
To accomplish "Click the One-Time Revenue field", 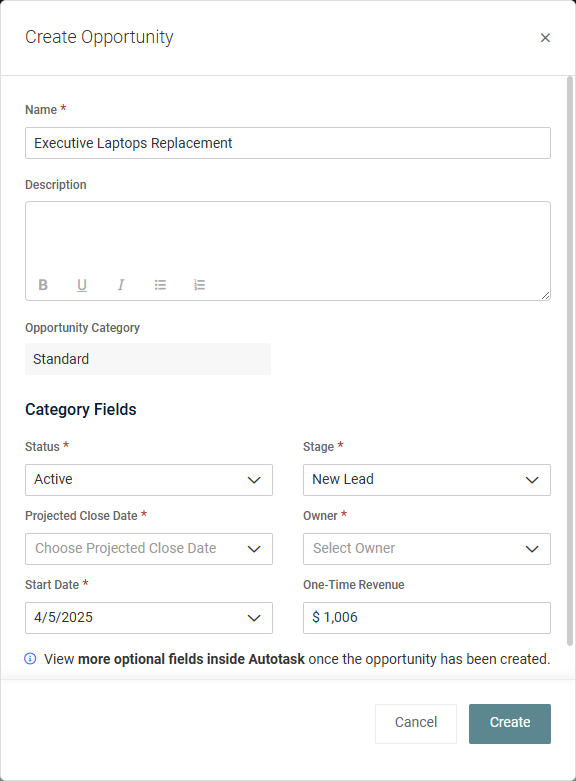I will 427,618.
